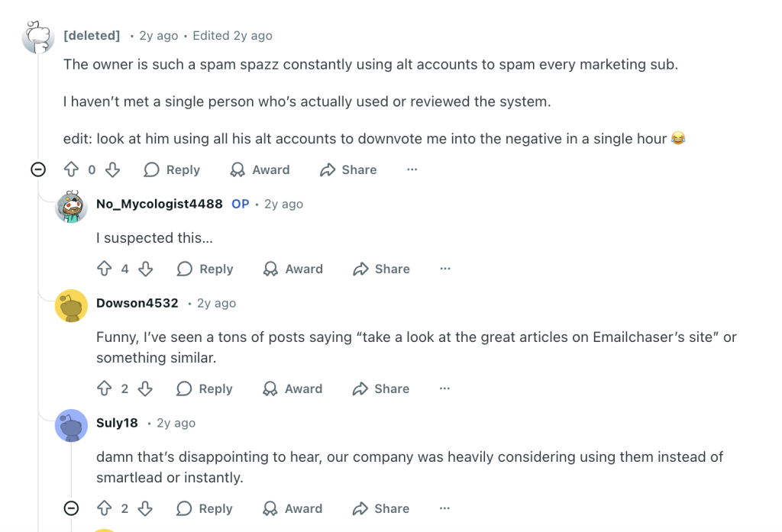Click the Award icon under No_Mycologist4488's reply
Screen dimensions: 782x532
(270, 269)
